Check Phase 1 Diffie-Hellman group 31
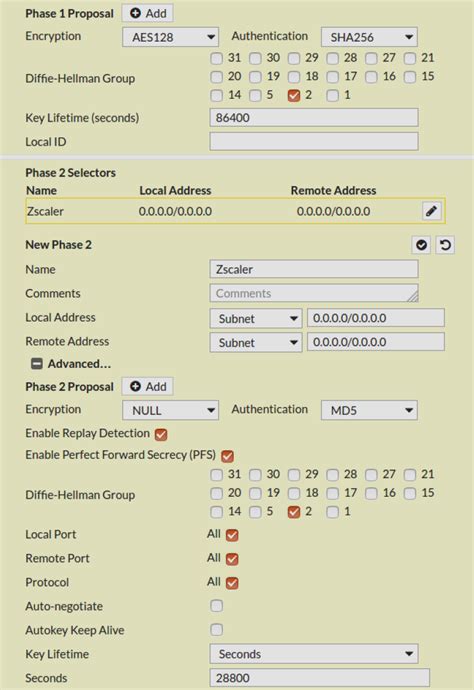This screenshot has width=474, height=690. 216,58
